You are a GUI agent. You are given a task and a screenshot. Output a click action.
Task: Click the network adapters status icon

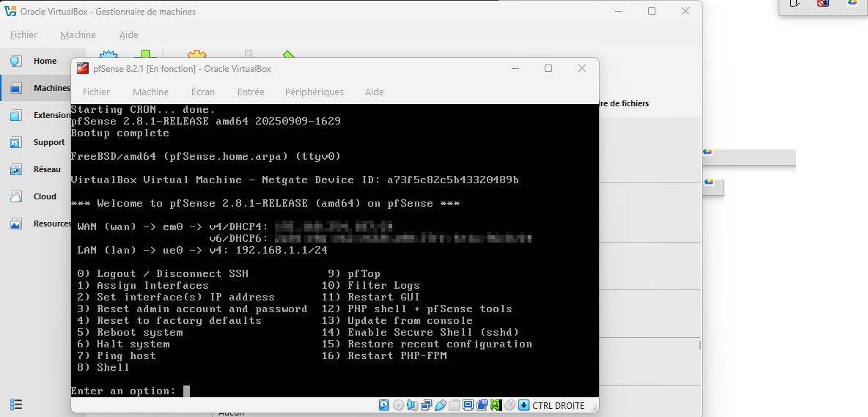(x=426, y=405)
